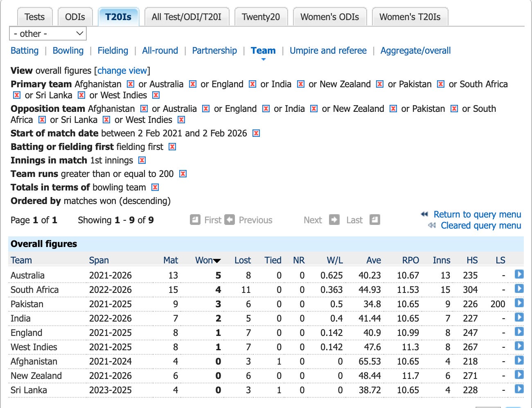This screenshot has width=532, height=408.
Task: Open West Indies' row detail arrow
Action: (x=519, y=346)
